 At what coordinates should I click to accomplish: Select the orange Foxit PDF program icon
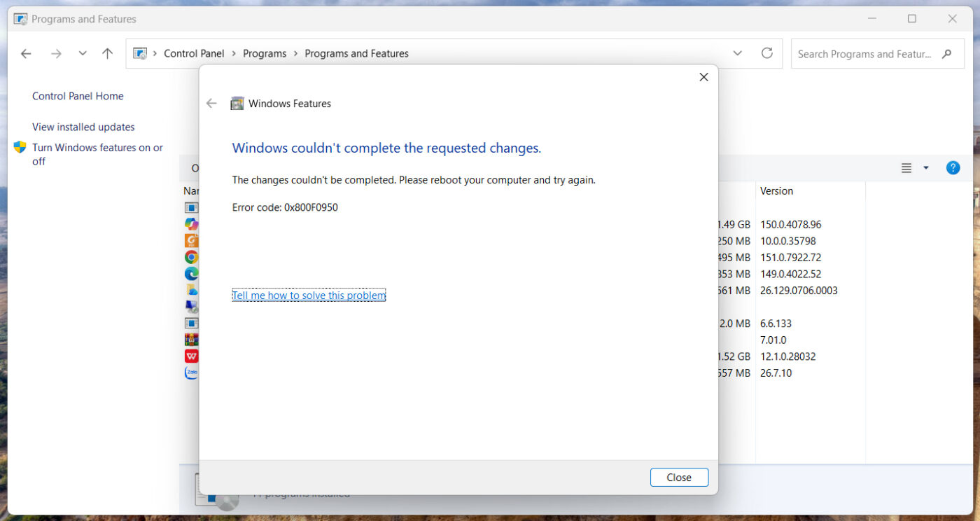click(191, 241)
